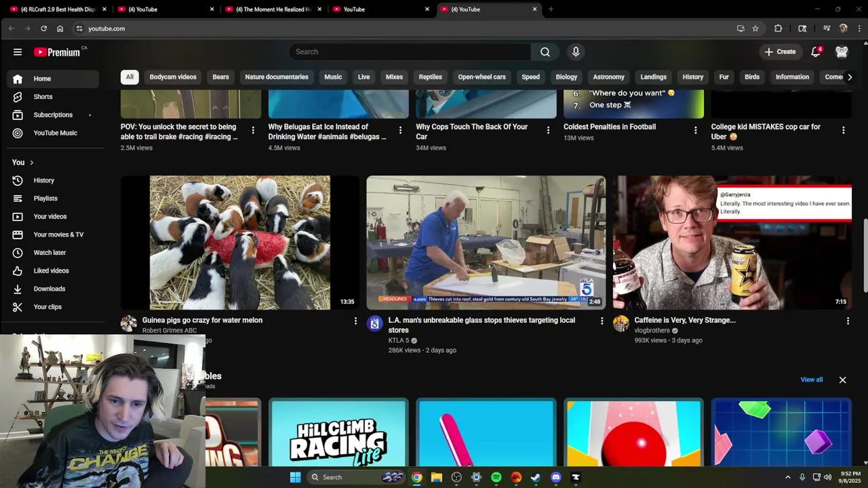868x488 pixels.
Task: Click View all for playables
Action: 811,380
